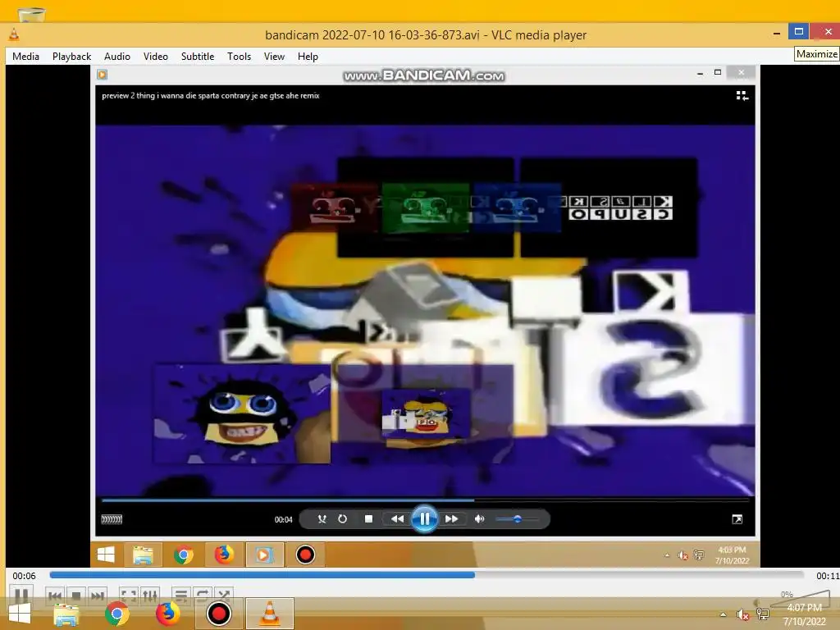Screen dimensions: 840x630
Task: Click VLC cone icon in title bar
Action: [14, 34]
